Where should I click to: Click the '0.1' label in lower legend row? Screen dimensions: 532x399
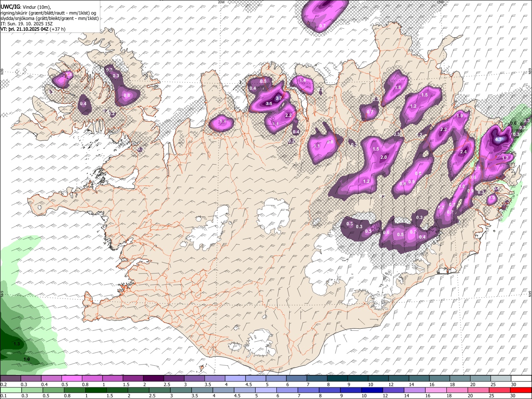(3, 396)
